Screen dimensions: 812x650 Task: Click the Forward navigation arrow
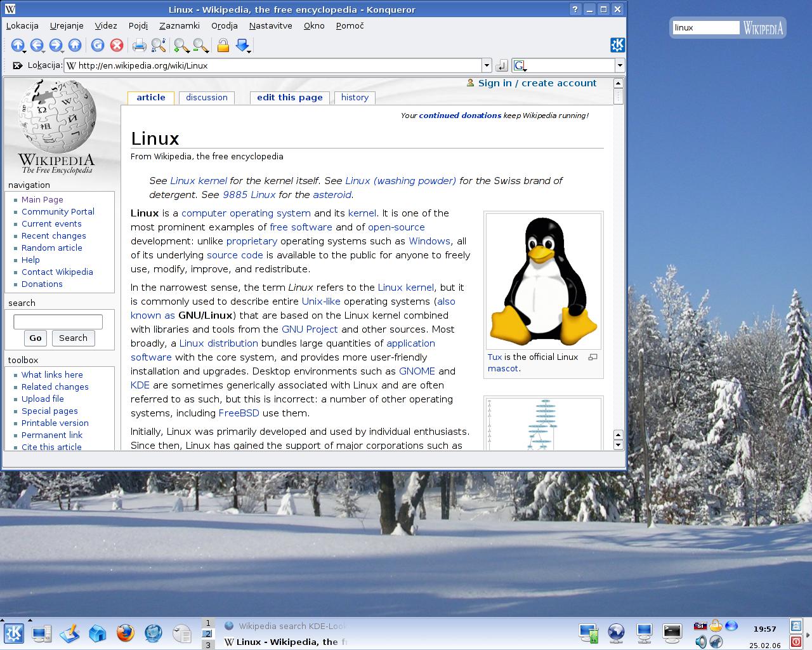click(x=56, y=45)
